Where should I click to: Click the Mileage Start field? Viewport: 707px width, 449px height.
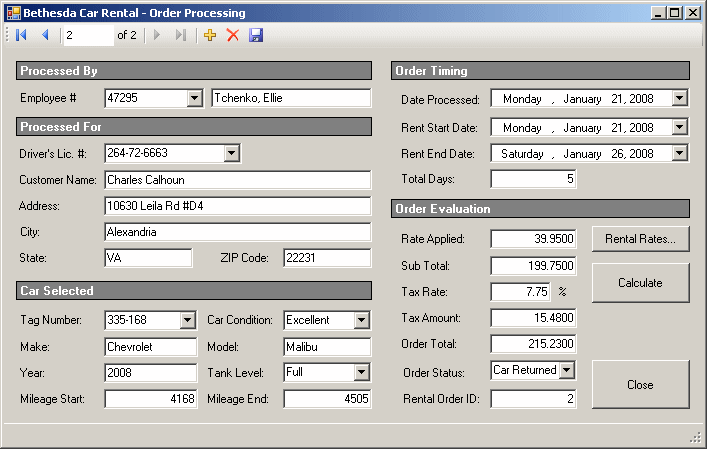[151, 399]
